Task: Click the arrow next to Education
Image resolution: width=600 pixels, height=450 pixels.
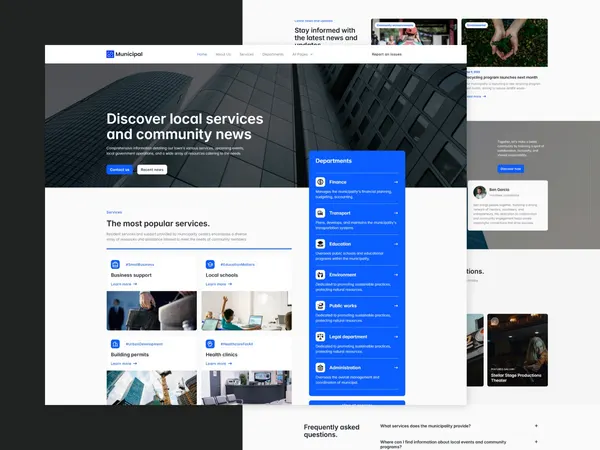Action: coord(396,244)
